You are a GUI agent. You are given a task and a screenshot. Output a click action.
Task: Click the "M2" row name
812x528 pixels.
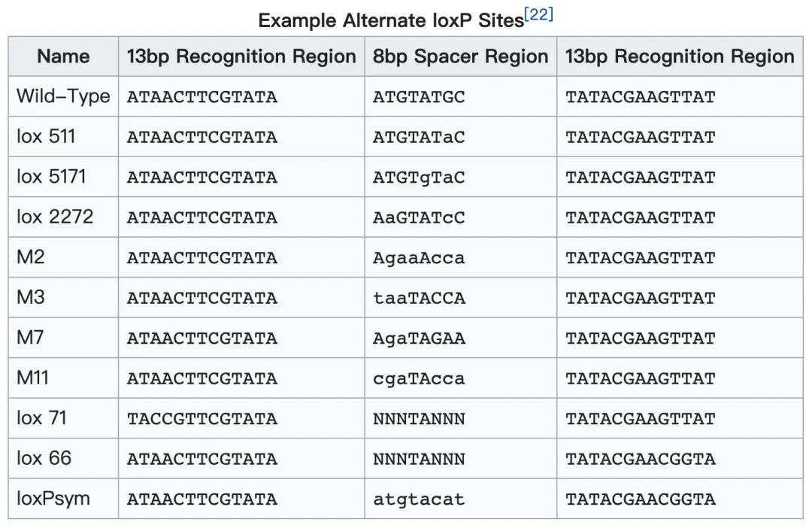tap(31, 257)
